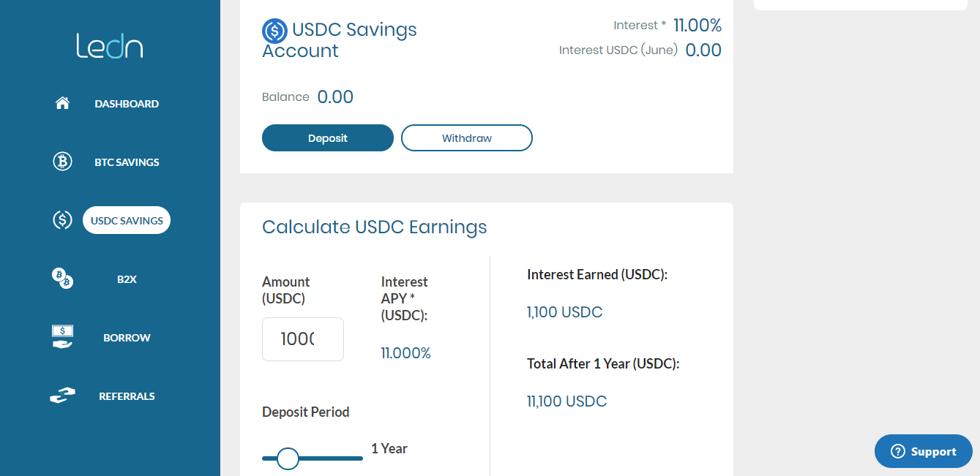Click the USDC Savings dollar icon in sidebar
980x476 pixels.
(62, 220)
